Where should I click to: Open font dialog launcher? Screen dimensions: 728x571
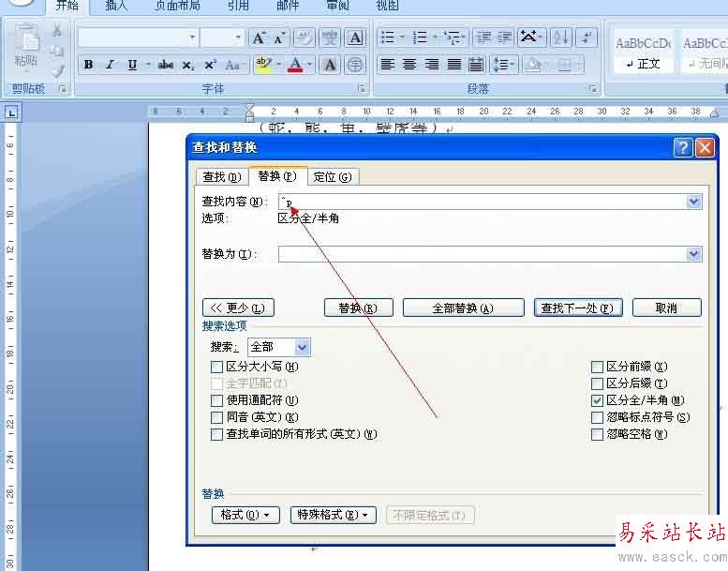[362, 88]
